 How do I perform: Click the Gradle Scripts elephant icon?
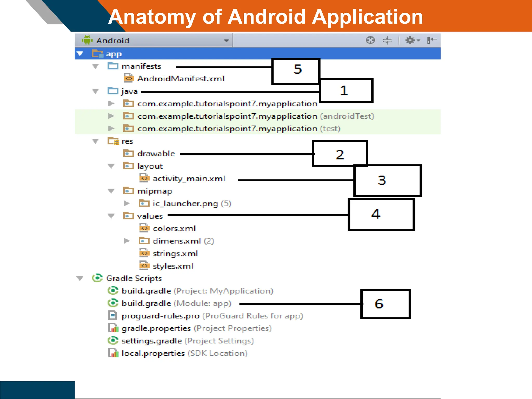(x=97, y=278)
